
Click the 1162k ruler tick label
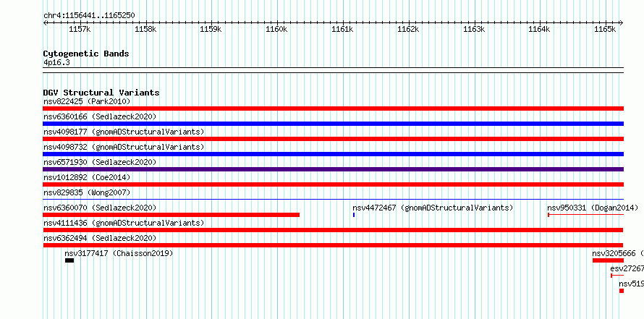[409, 30]
